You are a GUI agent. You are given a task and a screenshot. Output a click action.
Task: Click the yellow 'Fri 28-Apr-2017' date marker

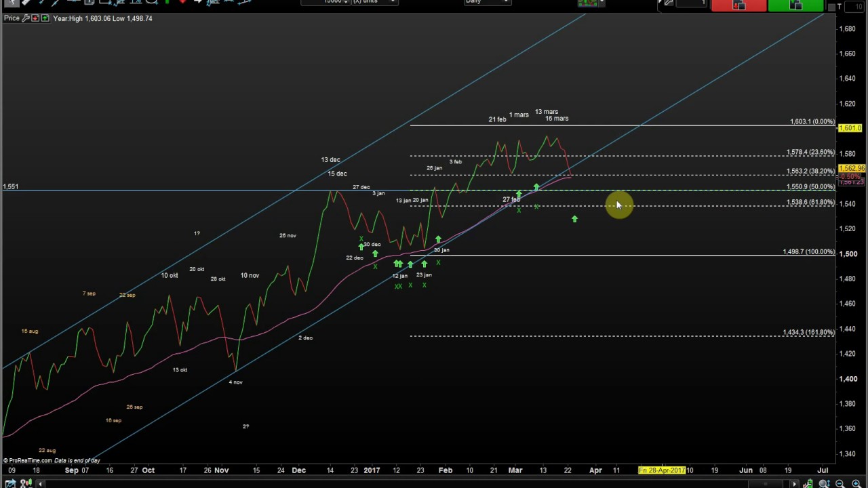tap(662, 470)
